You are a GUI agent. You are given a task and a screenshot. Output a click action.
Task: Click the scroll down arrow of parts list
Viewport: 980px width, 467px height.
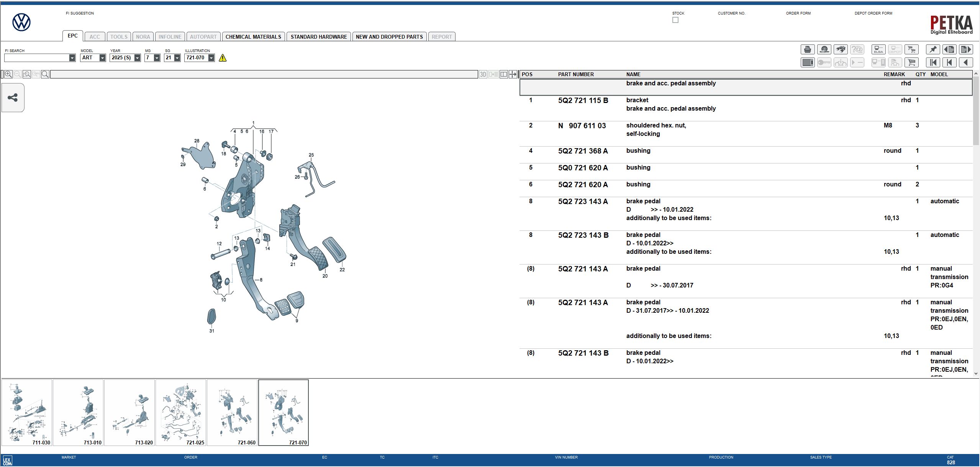tap(976, 374)
